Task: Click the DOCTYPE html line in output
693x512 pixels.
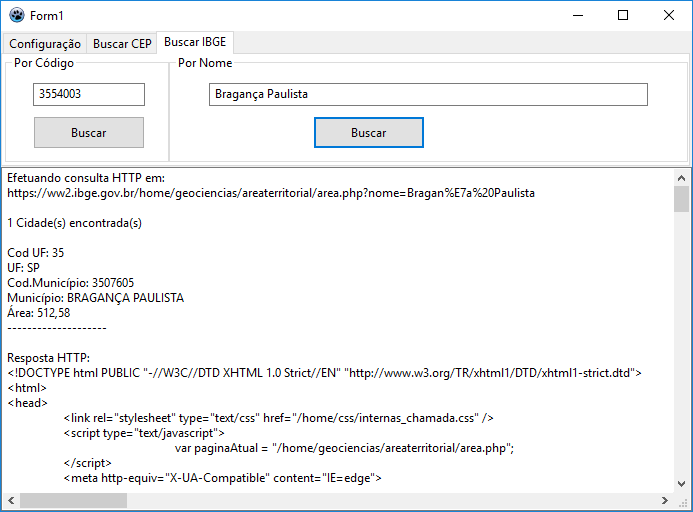Action: pos(324,373)
